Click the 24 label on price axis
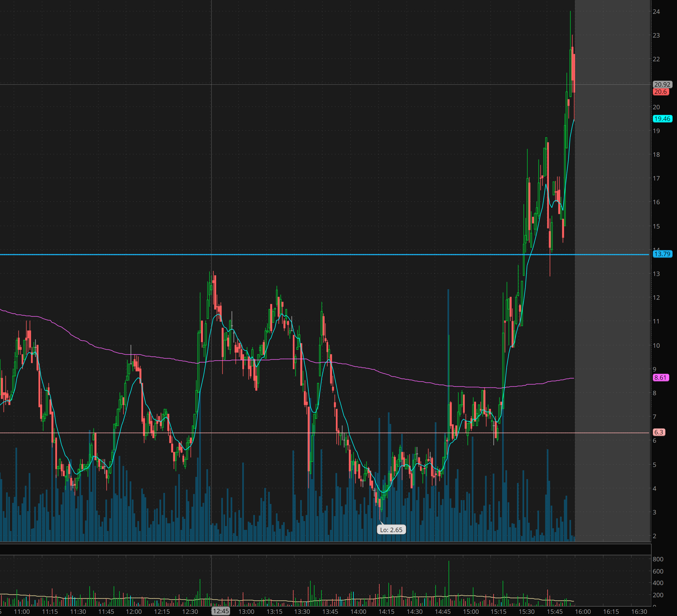The image size is (677, 616). [656, 12]
